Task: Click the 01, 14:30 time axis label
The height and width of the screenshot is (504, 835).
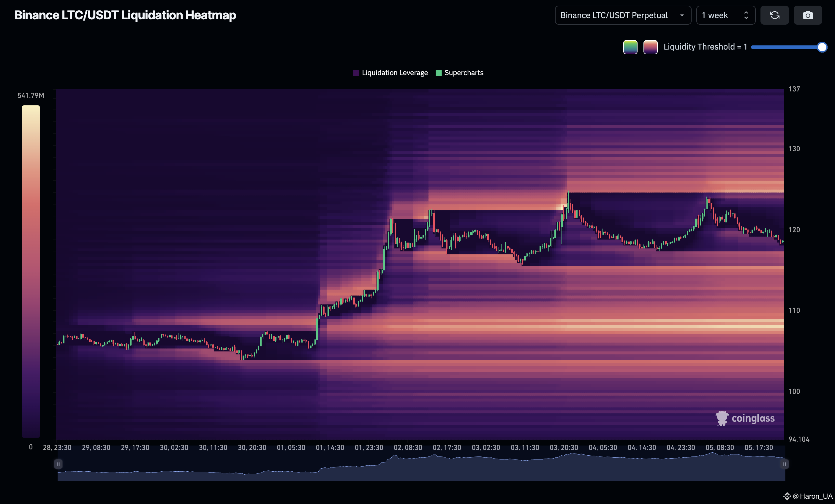Action: click(330, 448)
